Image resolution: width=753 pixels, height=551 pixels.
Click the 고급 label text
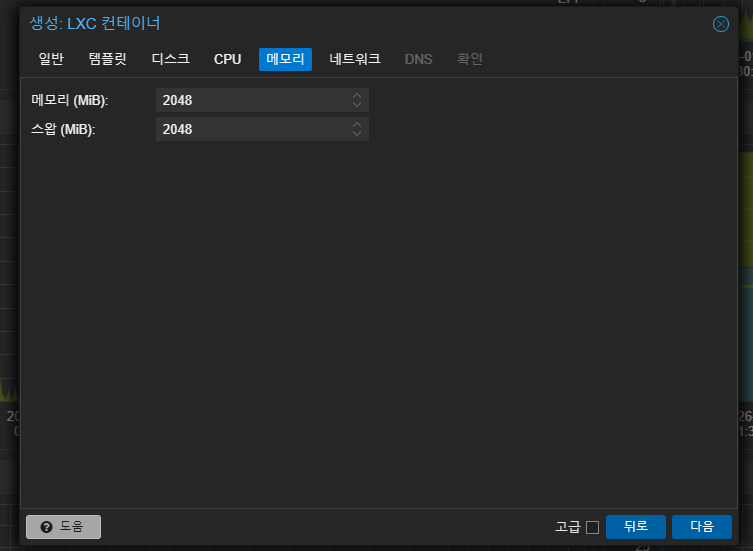pos(568,527)
